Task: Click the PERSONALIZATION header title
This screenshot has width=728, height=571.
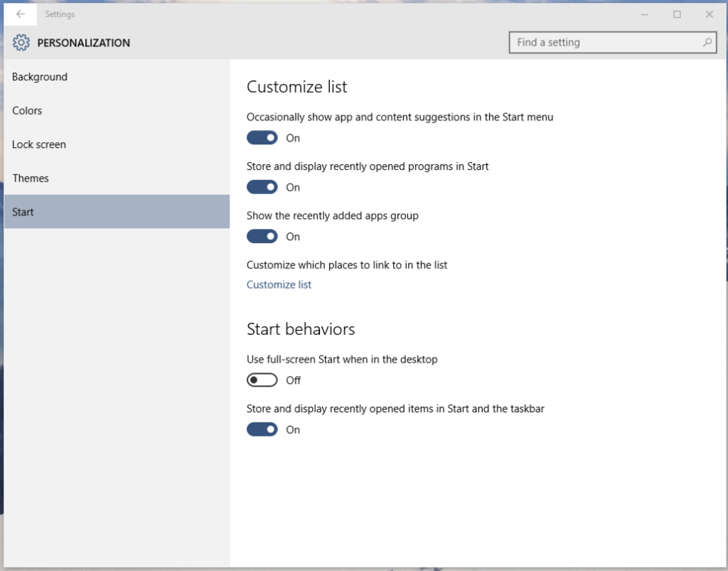Action: [x=84, y=43]
